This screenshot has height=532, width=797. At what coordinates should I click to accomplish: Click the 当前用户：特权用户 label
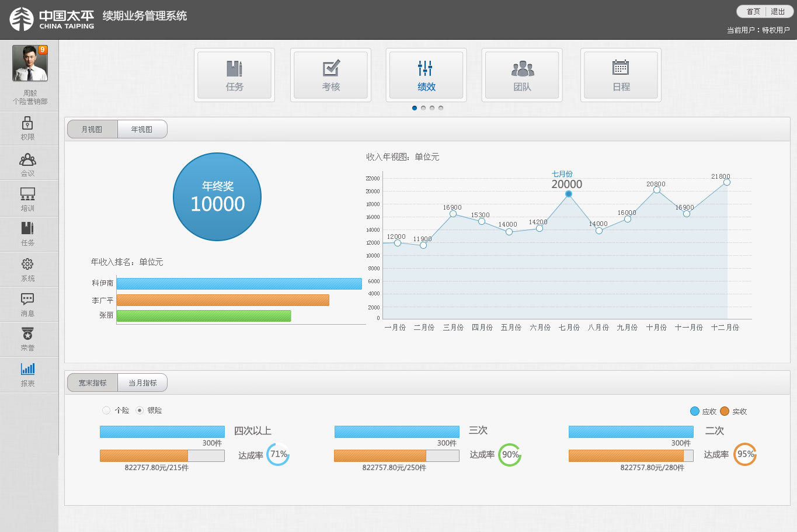[758, 30]
